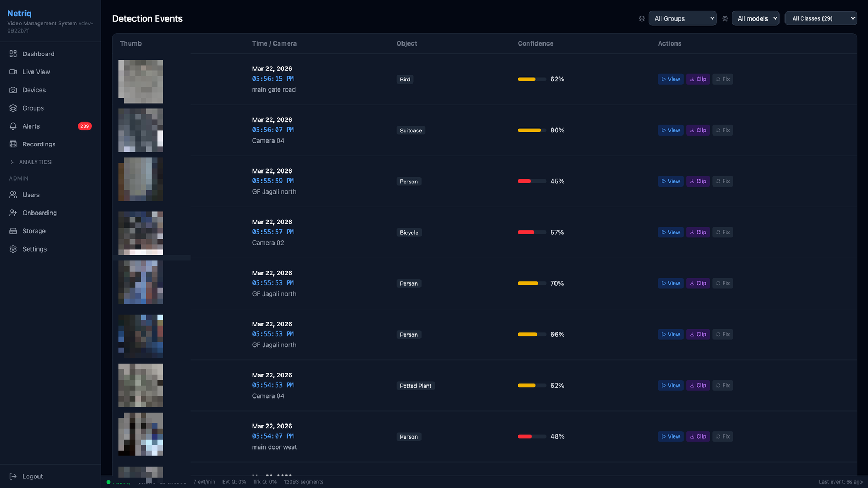Click the Onboarding add-user icon
Viewport: 868px width, 488px height.
[x=13, y=213]
